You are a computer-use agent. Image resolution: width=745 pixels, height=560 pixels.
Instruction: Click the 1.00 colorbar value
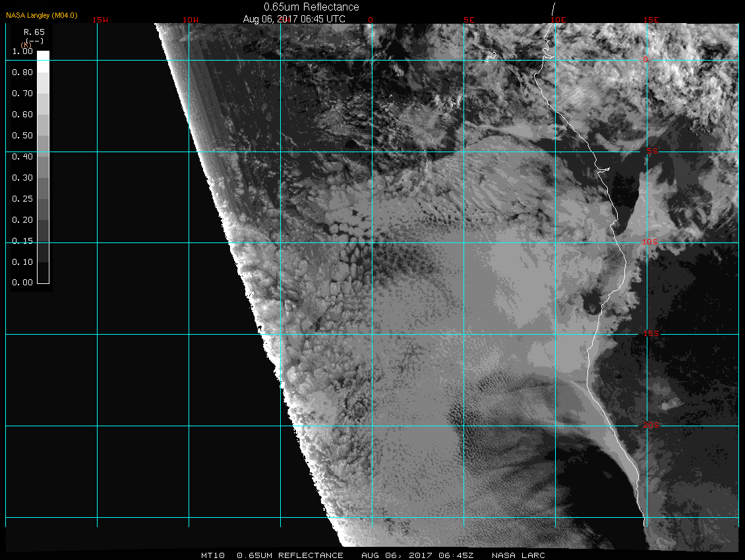click(22, 51)
